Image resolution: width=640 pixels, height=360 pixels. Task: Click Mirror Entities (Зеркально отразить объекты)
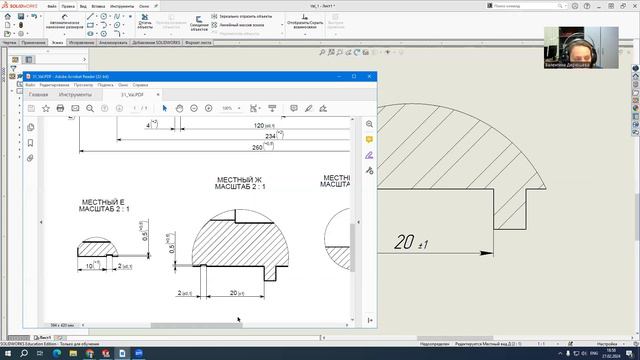pos(242,16)
